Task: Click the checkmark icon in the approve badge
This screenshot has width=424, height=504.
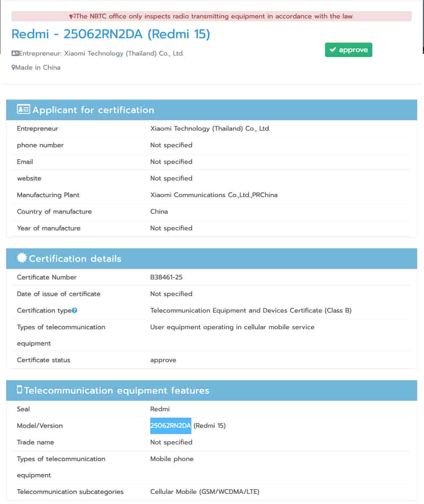Action: pyautogui.click(x=333, y=50)
